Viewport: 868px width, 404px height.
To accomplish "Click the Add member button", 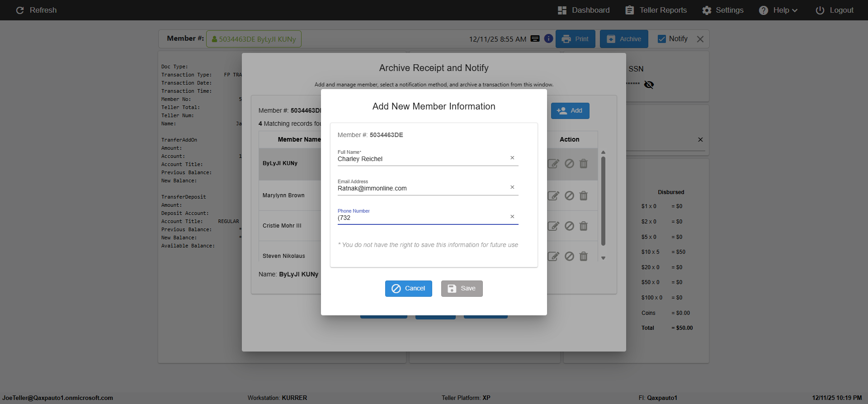I will click(570, 110).
